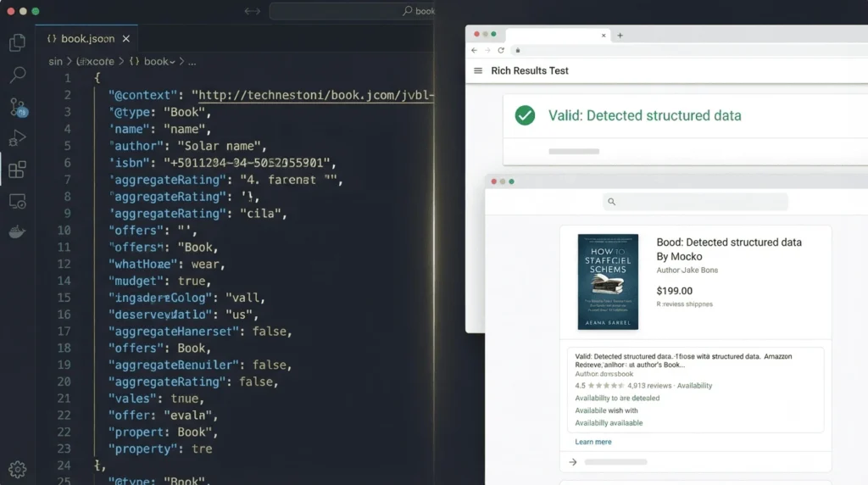Close the book.json tab
Image resolution: width=868 pixels, height=485 pixels.
126,39
